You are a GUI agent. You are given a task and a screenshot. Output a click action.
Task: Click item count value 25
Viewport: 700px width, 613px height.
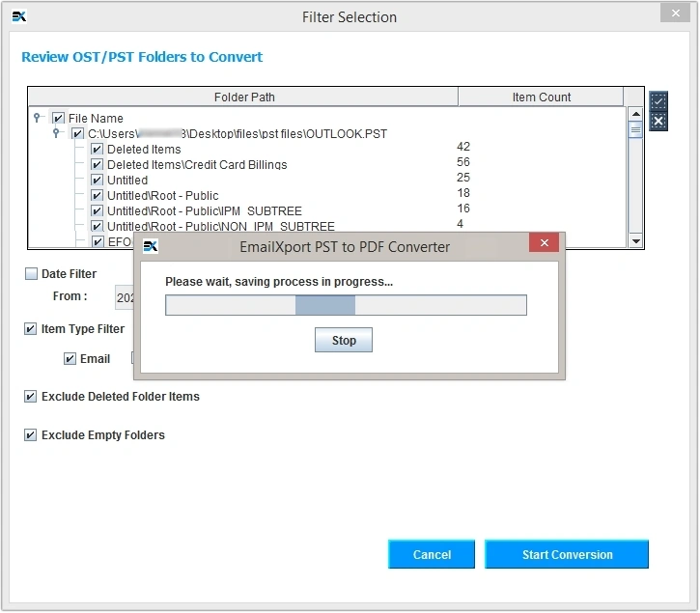(x=462, y=178)
